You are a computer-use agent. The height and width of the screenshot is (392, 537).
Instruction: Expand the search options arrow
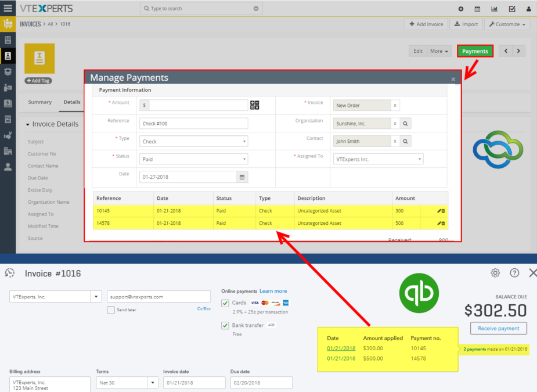tap(256, 9)
